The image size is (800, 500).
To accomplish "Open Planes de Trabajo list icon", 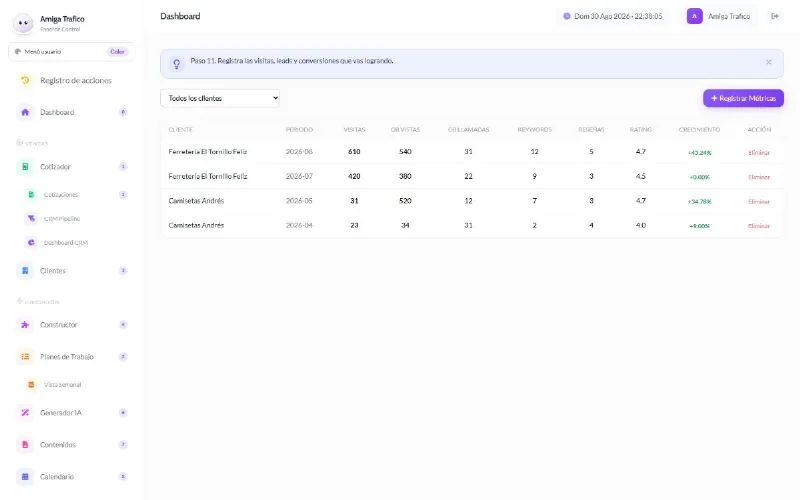I will click(25, 357).
